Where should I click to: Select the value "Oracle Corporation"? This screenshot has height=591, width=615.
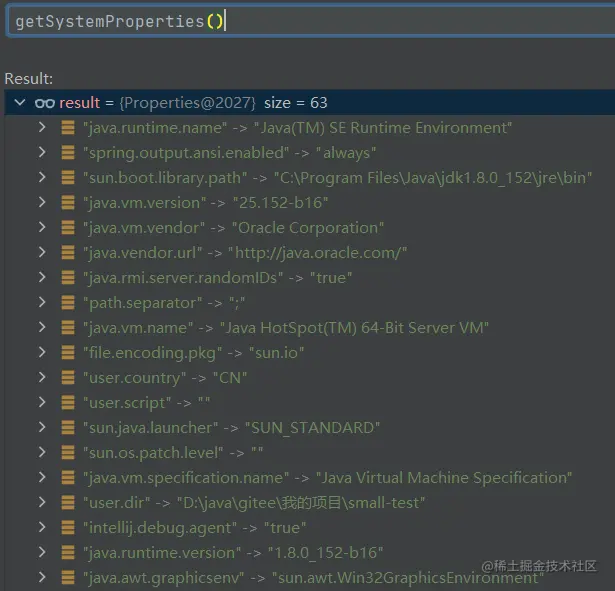pos(308,228)
